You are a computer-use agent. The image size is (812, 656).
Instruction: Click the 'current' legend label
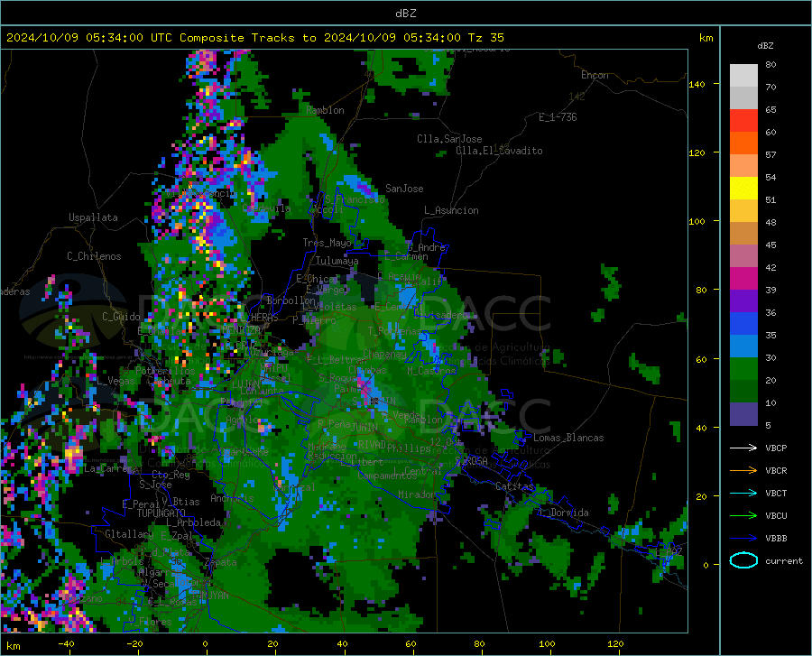(784, 560)
